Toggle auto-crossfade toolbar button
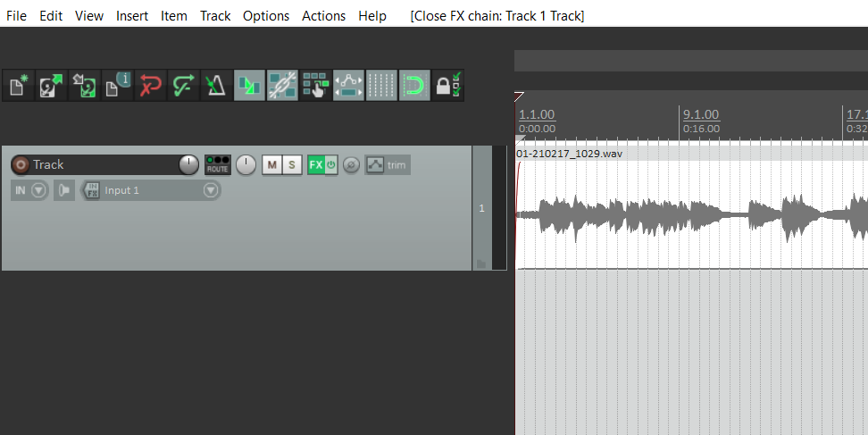Image resolution: width=868 pixels, height=435 pixels. [x=249, y=86]
